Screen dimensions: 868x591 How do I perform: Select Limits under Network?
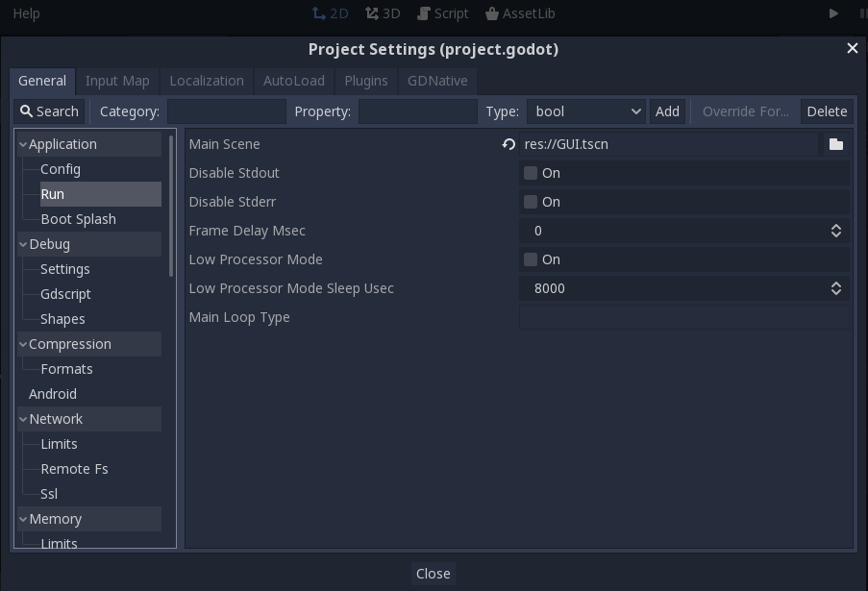tap(60, 444)
